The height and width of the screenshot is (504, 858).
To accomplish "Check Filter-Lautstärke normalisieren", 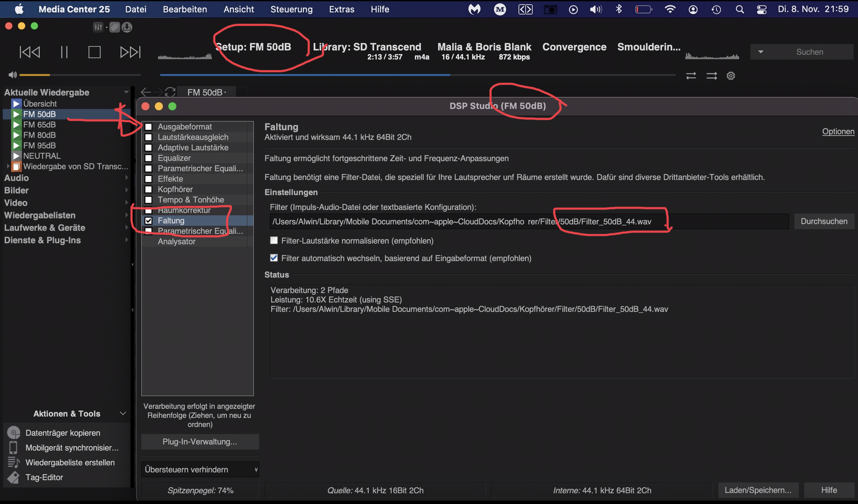I will click(x=274, y=240).
